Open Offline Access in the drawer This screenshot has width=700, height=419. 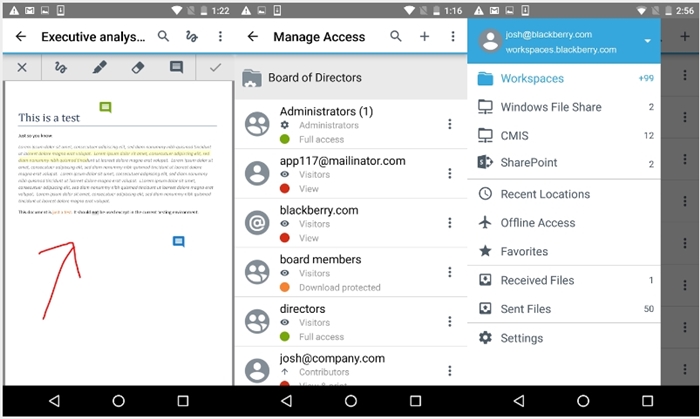click(x=537, y=223)
